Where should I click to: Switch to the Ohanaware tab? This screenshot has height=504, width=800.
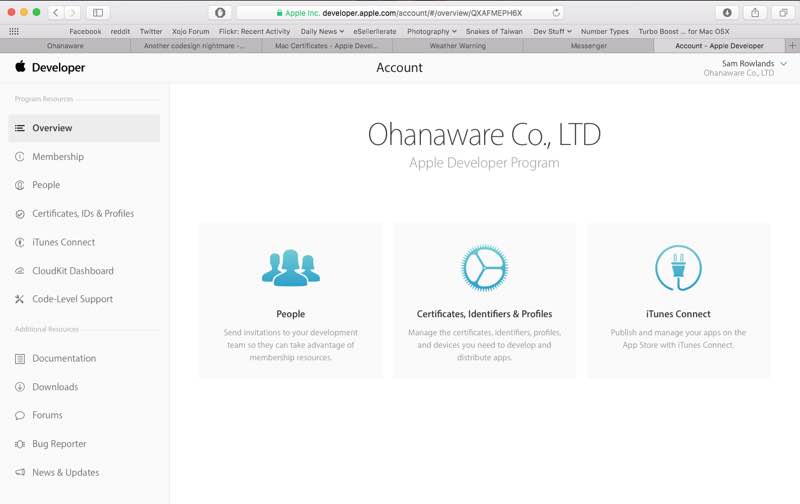[65, 45]
